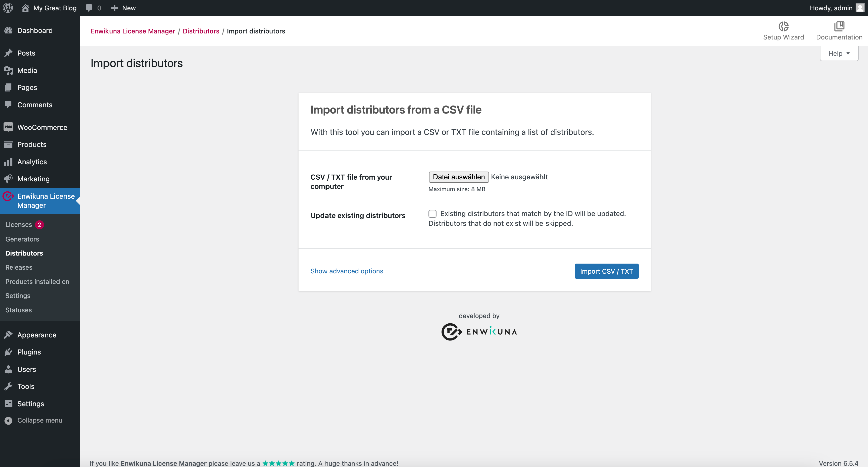Click the five-star rating link
Screen dimensions: 868x467
278,463
